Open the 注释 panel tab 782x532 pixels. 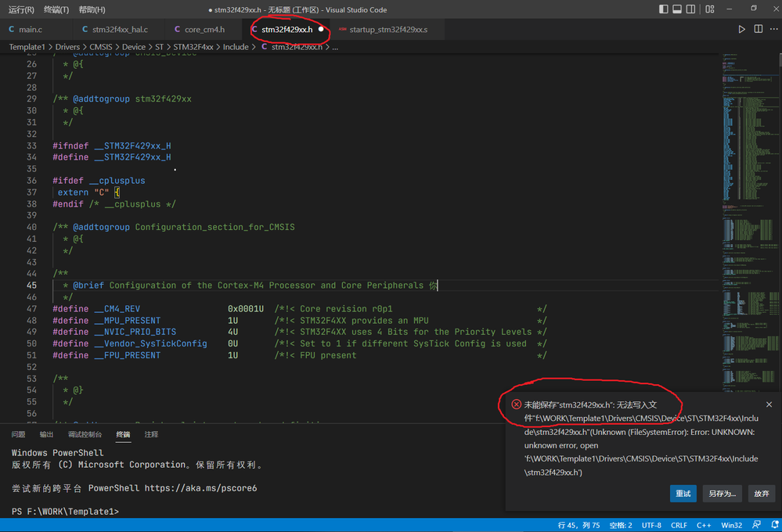[x=151, y=434]
